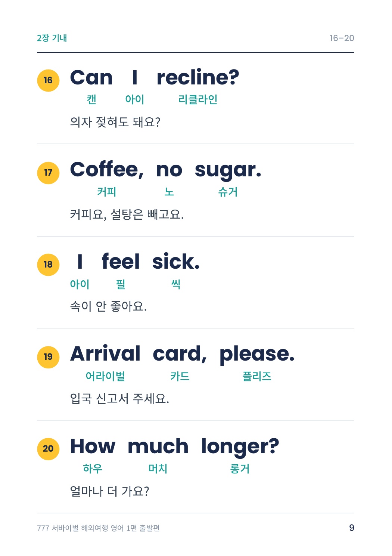Click the translation '커피요, 설탕은 빼고요.'
392x556 pixels.
tap(127, 214)
